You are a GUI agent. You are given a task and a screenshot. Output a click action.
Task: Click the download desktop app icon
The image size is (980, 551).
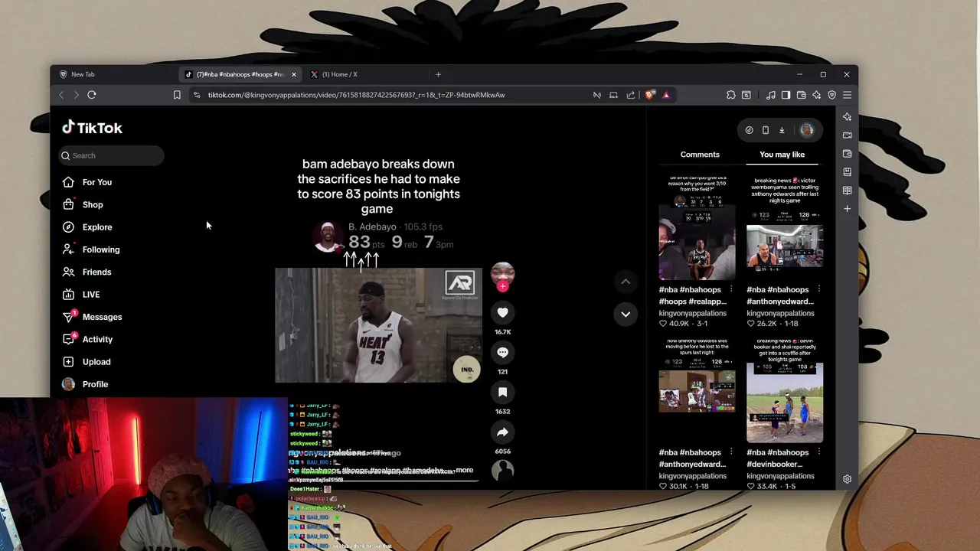point(782,130)
